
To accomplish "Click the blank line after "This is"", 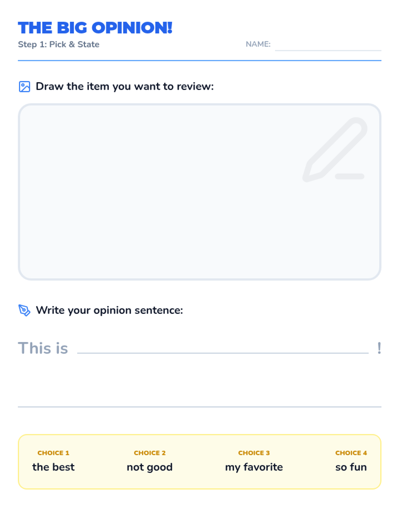I will point(223,349).
